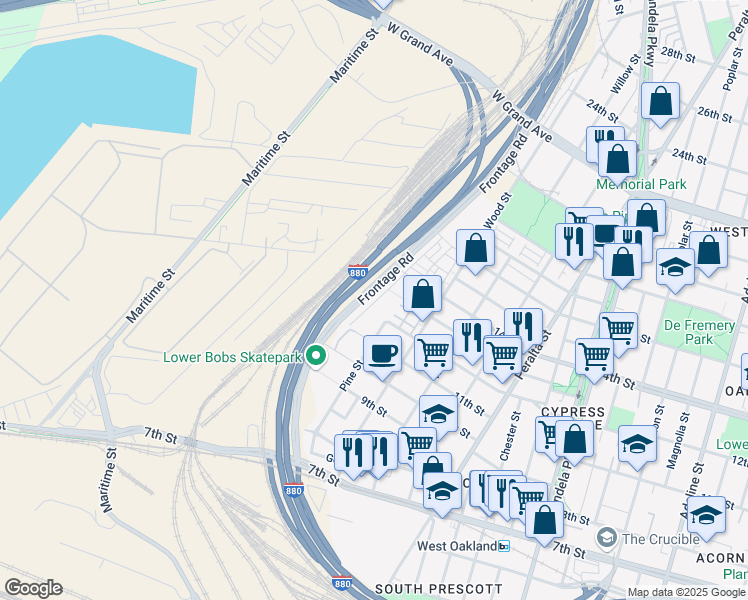Click the Lower Bobs Skatepark green marker
Image resolution: width=748 pixels, height=600 pixels.
tap(315, 356)
